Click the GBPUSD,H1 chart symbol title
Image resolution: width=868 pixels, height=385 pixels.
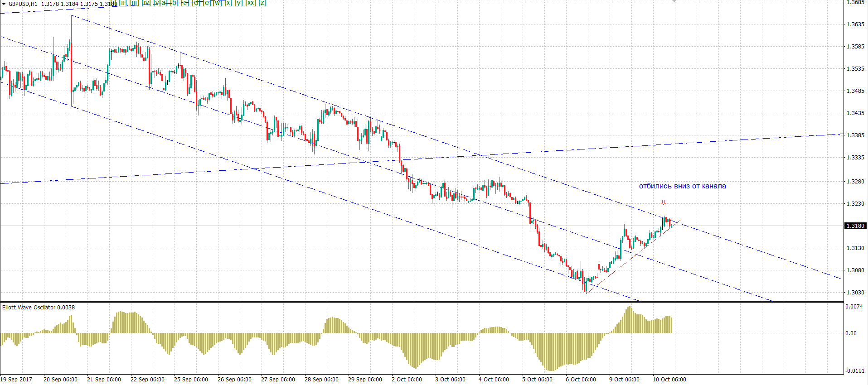pos(23,4)
